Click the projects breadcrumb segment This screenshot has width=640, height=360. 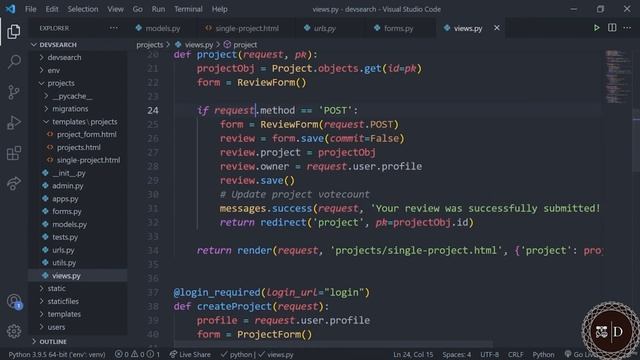(149, 44)
